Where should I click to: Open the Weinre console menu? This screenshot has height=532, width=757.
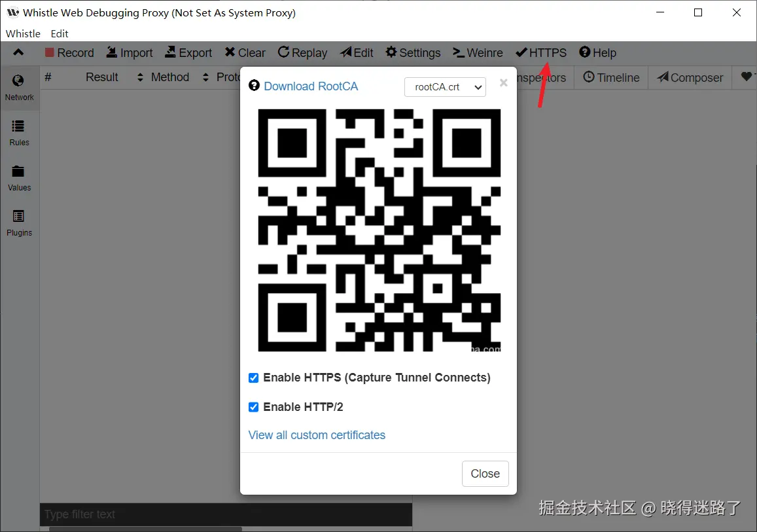[x=478, y=52]
